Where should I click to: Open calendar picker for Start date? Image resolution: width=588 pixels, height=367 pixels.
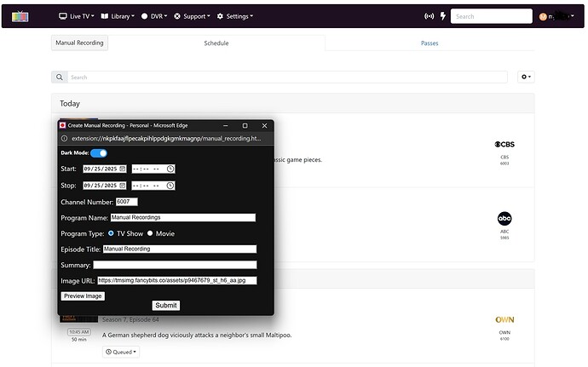click(123, 169)
